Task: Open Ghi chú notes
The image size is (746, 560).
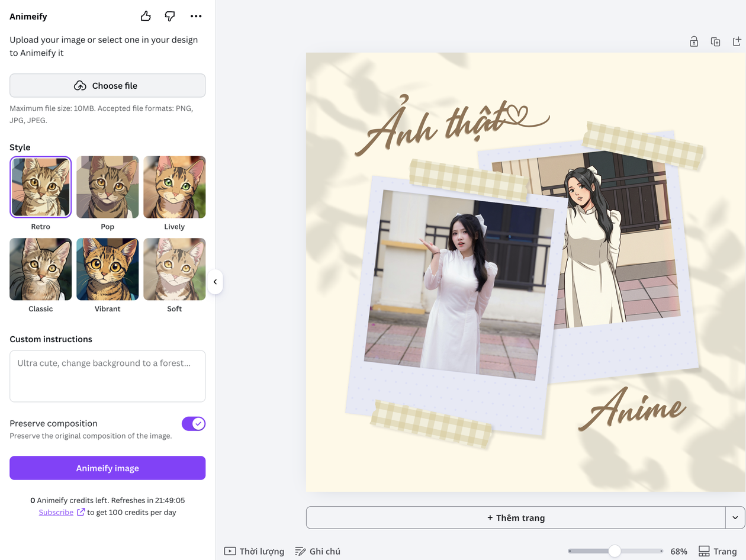Action: pos(317,551)
